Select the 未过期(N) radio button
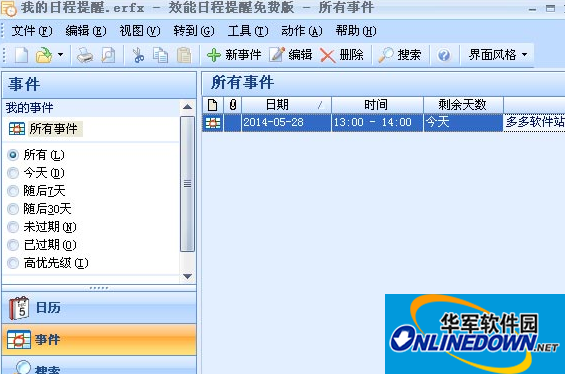The width and height of the screenshot is (565, 374). tap(13, 227)
